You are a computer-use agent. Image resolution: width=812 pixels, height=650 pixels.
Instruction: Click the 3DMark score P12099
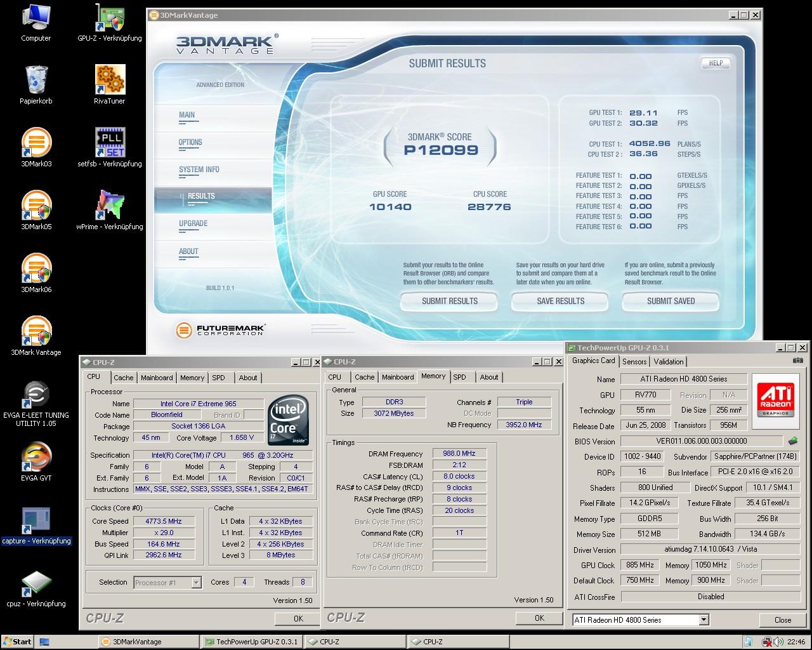[x=441, y=150]
